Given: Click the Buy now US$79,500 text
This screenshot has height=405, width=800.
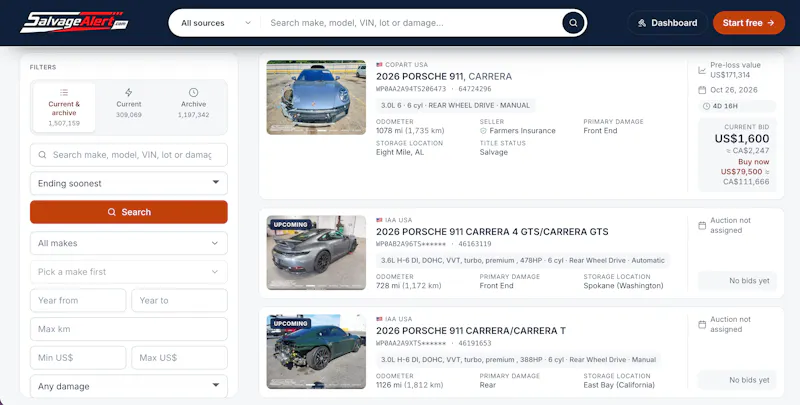Looking at the screenshot, I should pyautogui.click(x=745, y=167).
